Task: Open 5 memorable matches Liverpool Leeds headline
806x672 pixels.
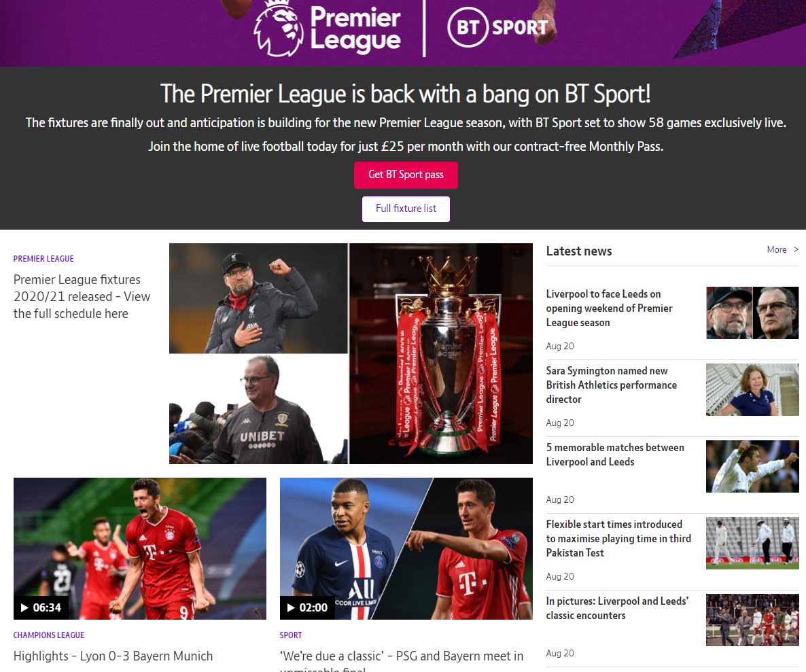Action: point(615,455)
